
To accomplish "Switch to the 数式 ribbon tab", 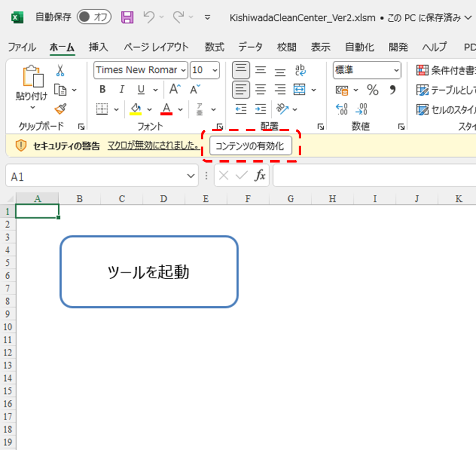I will pos(214,47).
